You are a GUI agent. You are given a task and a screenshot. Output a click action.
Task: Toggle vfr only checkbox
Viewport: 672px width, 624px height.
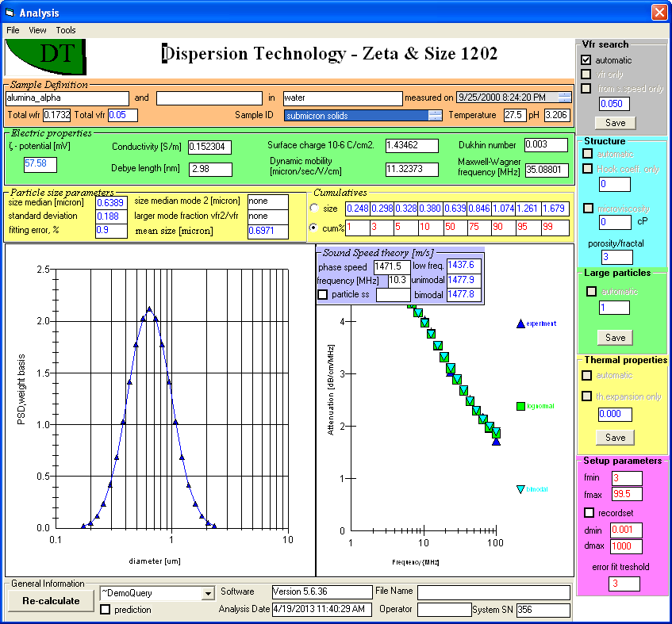[x=586, y=74]
